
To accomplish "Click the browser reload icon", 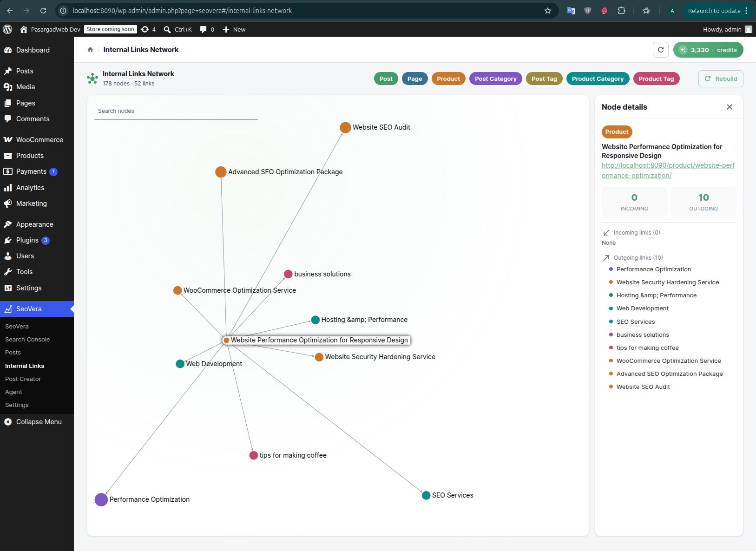I will point(43,11).
